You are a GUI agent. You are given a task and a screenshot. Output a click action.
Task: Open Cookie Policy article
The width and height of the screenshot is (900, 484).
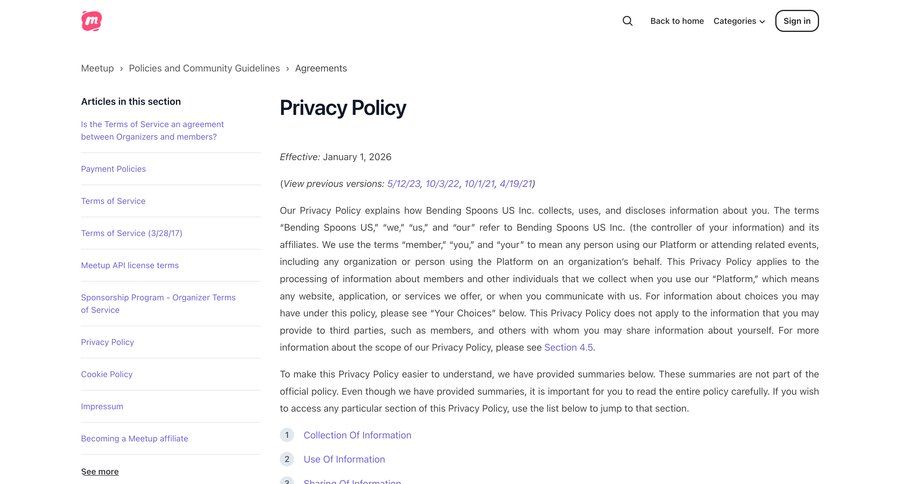(x=107, y=374)
